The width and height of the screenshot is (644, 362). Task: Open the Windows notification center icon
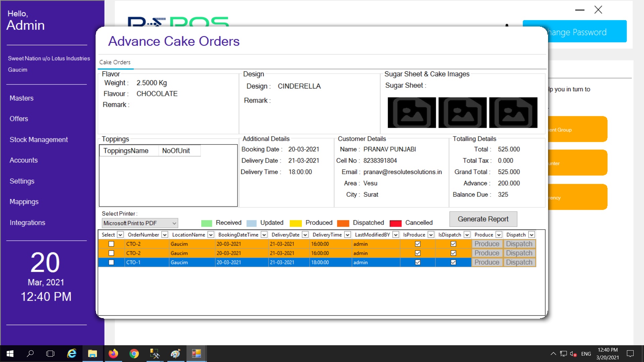pyautogui.click(x=630, y=354)
